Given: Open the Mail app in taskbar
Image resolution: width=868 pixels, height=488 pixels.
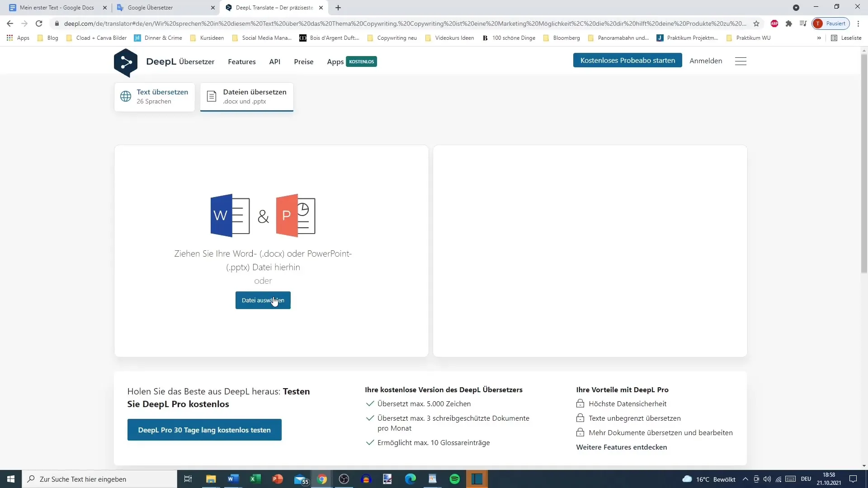Looking at the screenshot, I should [301, 479].
